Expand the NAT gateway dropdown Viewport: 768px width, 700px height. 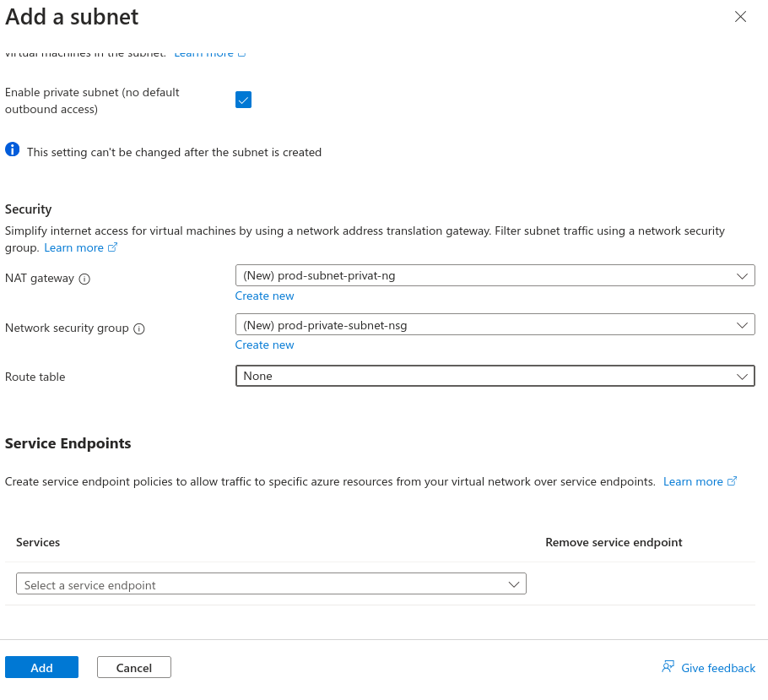pos(495,275)
